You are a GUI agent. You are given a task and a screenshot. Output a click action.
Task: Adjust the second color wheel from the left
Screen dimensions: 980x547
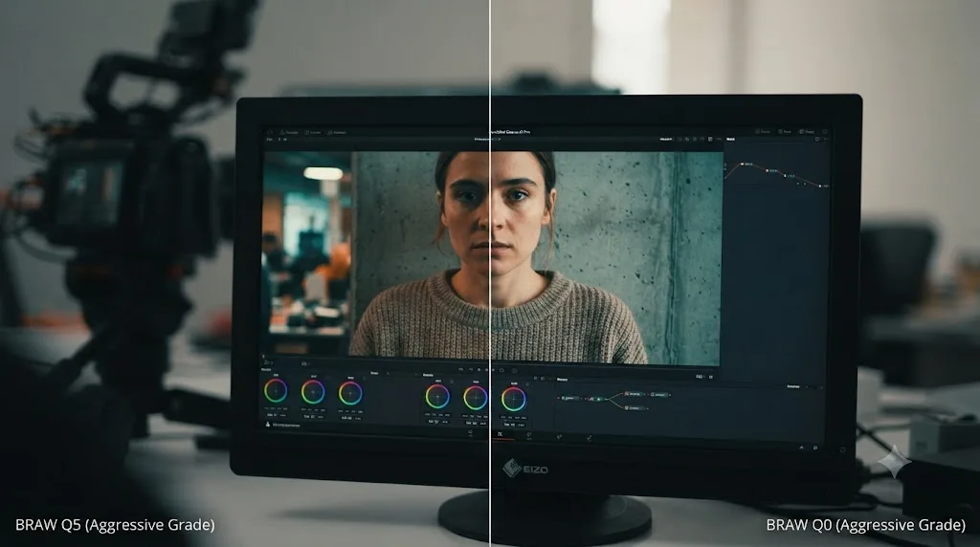[313, 392]
